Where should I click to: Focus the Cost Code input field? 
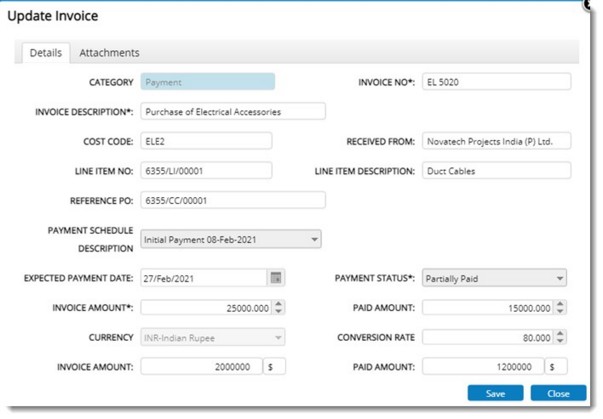206,141
